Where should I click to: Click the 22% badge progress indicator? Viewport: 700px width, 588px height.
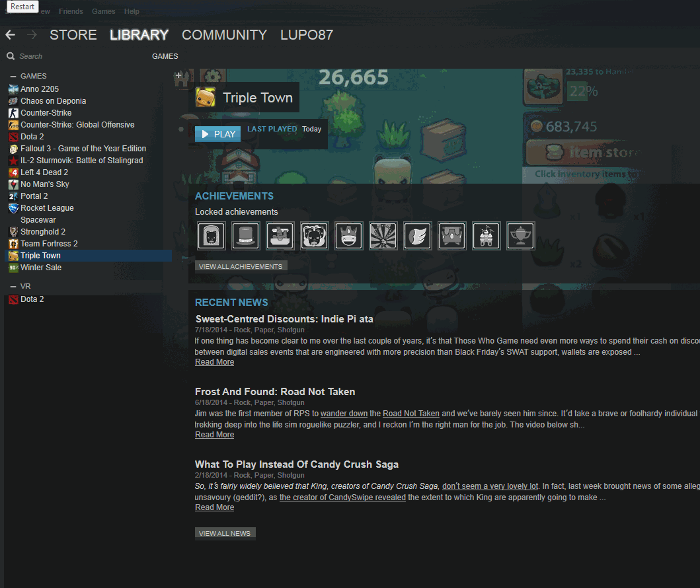pos(582,92)
